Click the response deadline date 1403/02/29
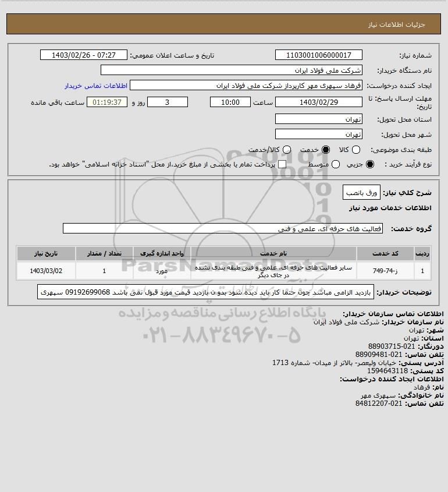The image size is (448, 492). 318,102
